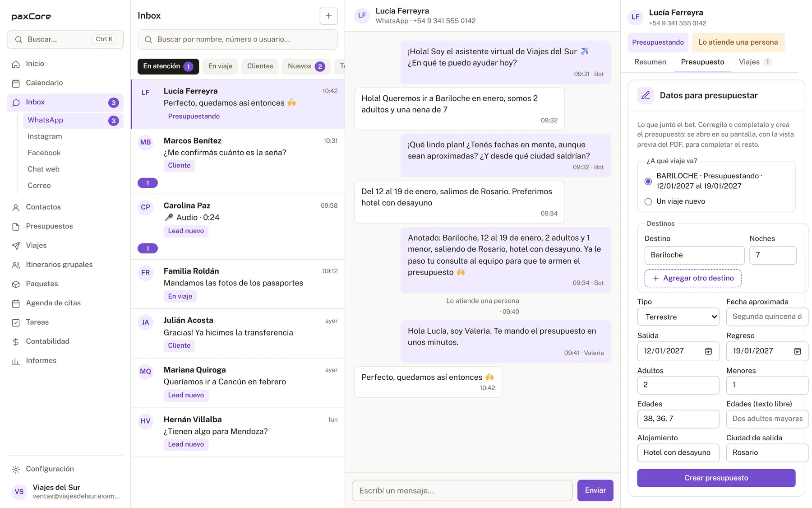Screen dimensions: 812x508
Task: Click the Informes bar chart icon
Action: click(x=16, y=361)
